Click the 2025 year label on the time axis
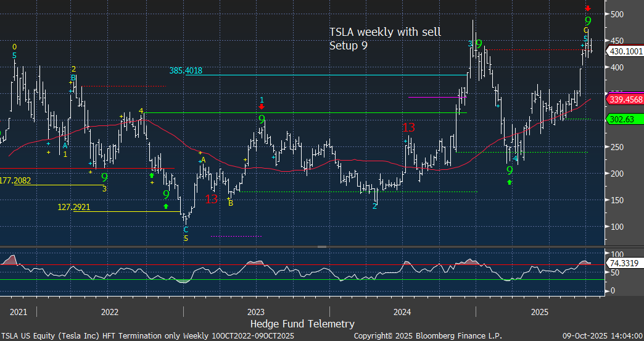 coord(540,311)
